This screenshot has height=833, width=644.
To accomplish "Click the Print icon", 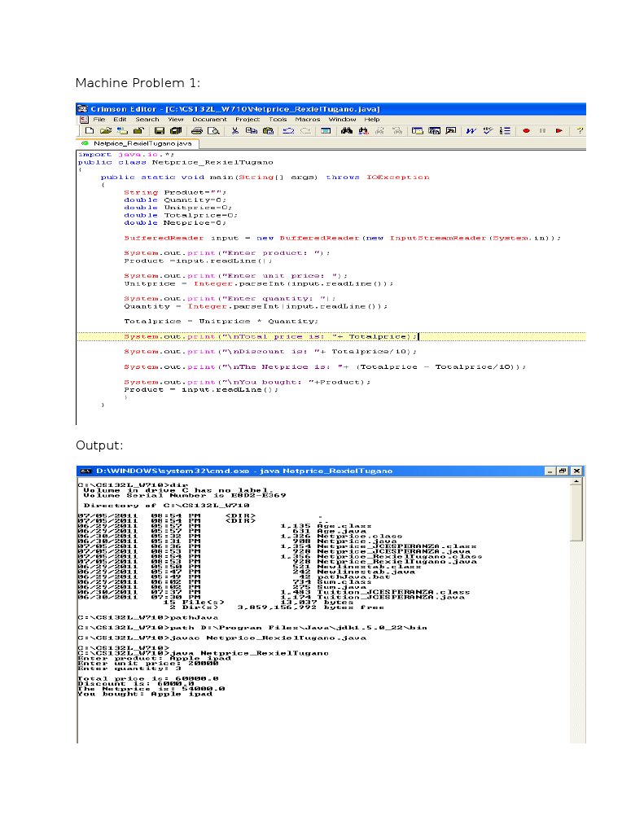I will (196, 130).
